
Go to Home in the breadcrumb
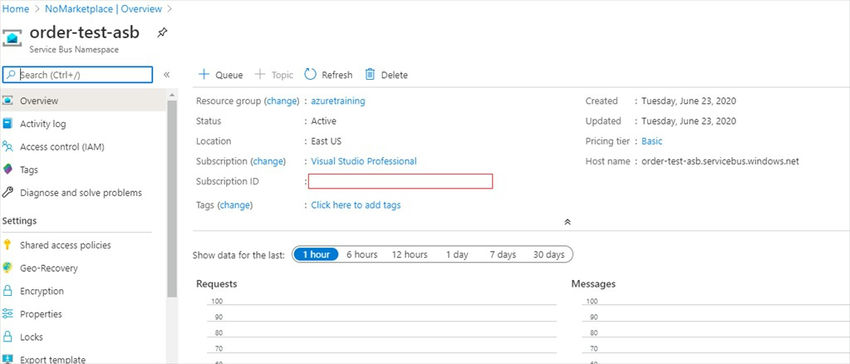(16, 9)
